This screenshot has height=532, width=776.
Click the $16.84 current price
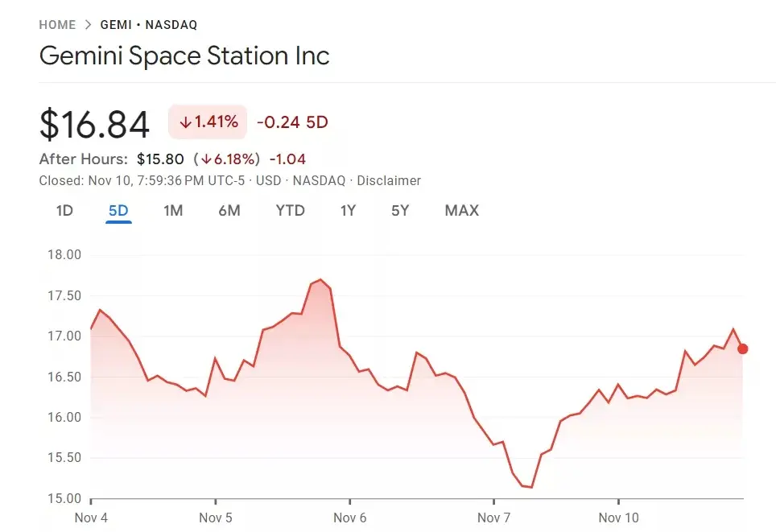[94, 125]
